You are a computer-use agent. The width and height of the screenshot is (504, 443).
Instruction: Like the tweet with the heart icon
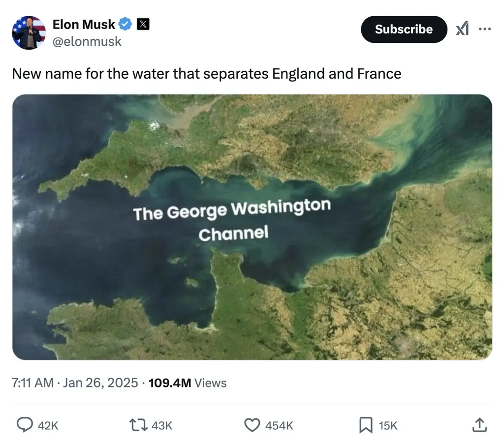(x=252, y=425)
